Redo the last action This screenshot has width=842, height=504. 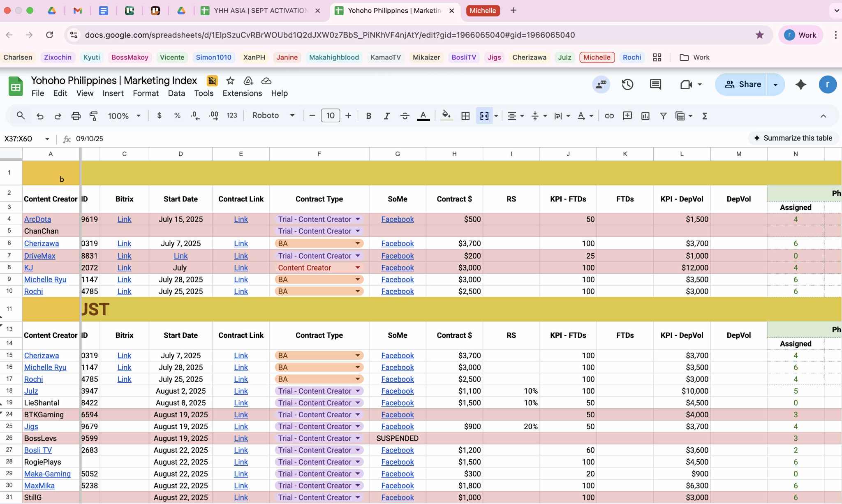point(58,116)
